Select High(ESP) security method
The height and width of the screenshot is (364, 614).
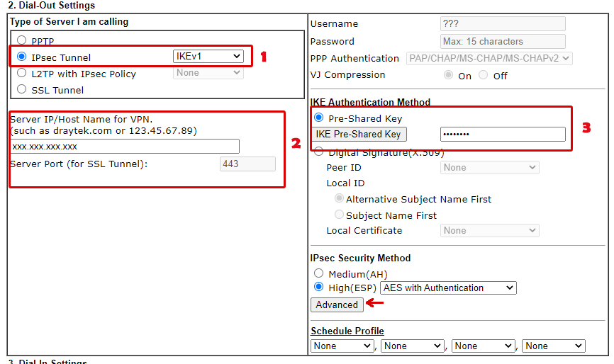318,288
